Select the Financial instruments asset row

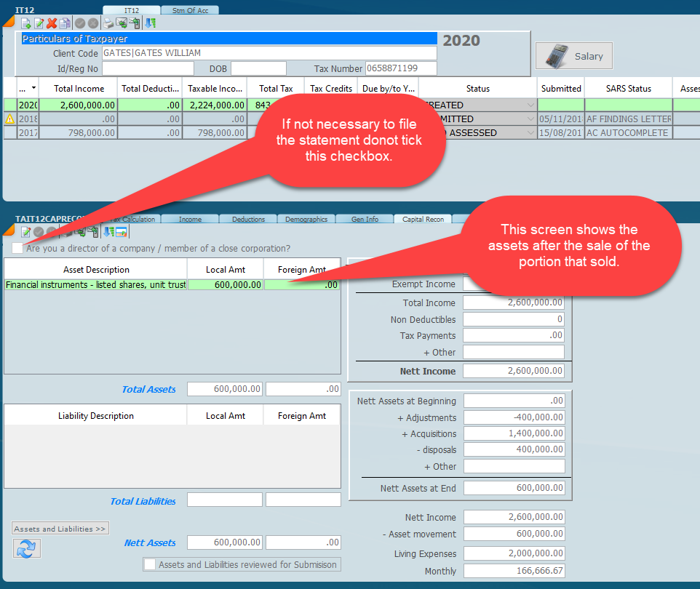coord(95,285)
